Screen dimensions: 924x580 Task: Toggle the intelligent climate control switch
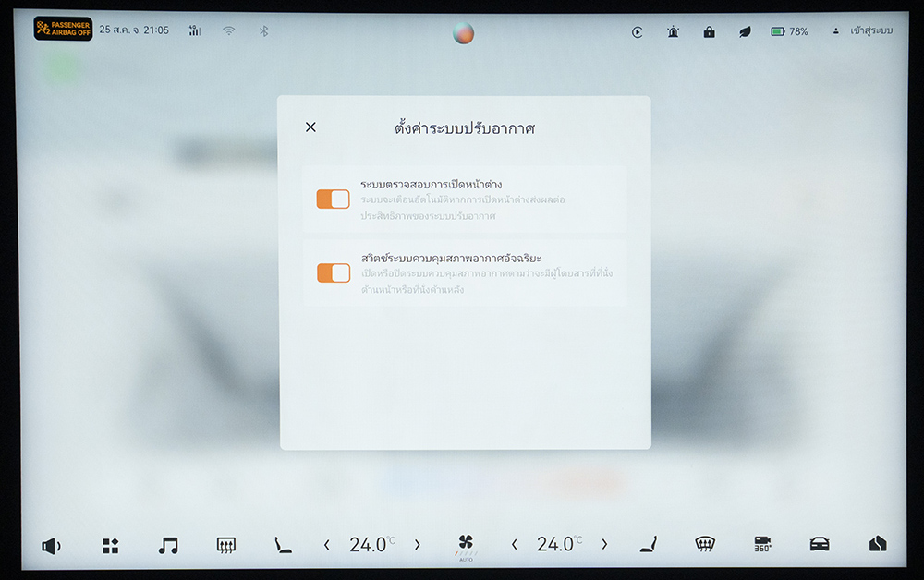[x=333, y=272]
